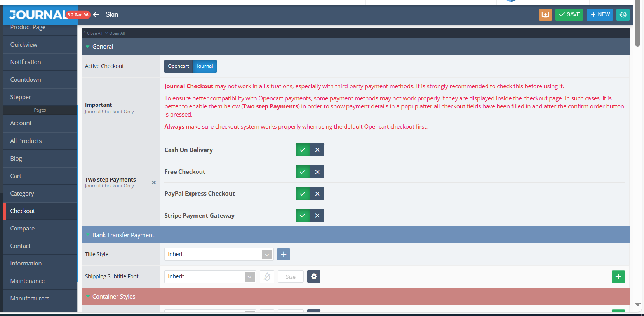Open Stepper in sidebar
The width and height of the screenshot is (644, 316).
click(x=40, y=97)
